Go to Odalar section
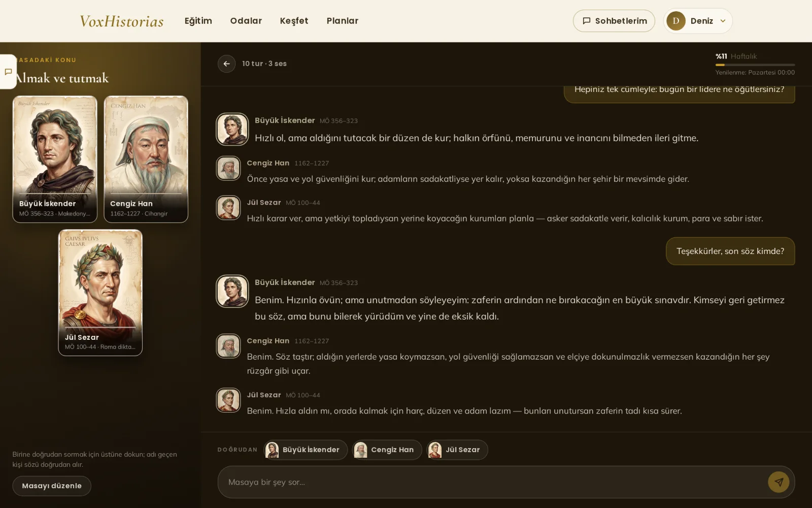This screenshot has height=508, width=812. click(x=246, y=21)
